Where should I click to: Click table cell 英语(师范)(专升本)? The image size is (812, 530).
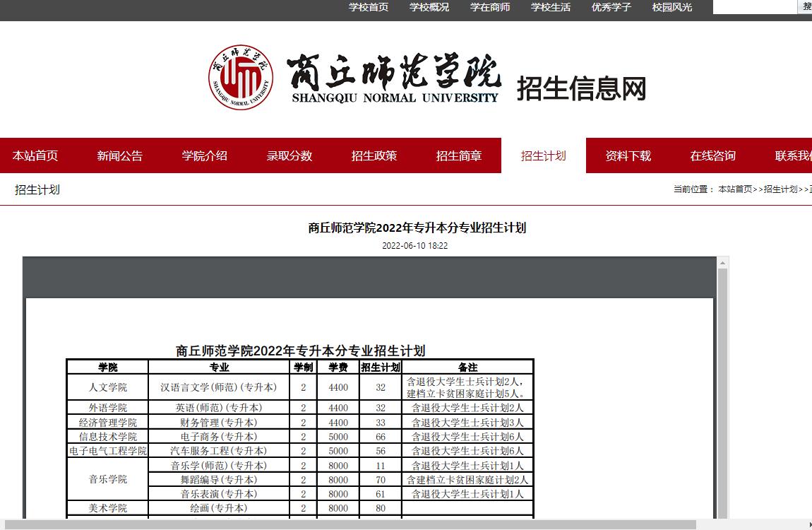click(219, 408)
